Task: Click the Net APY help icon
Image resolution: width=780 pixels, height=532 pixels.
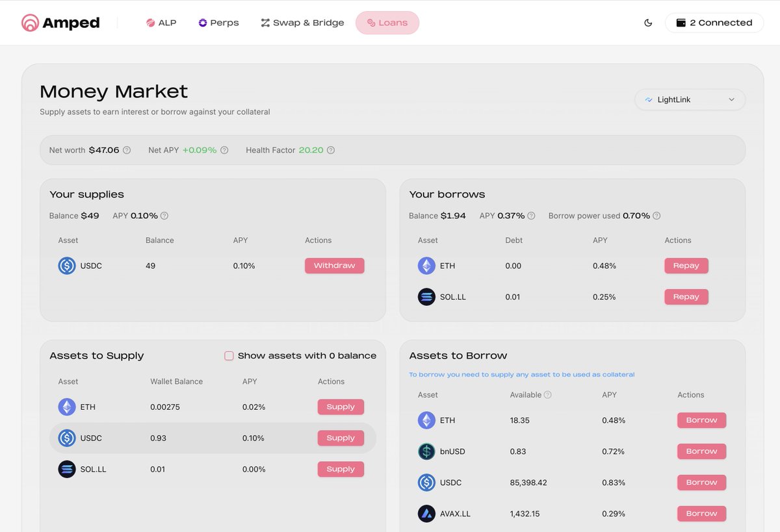Action: tap(224, 150)
